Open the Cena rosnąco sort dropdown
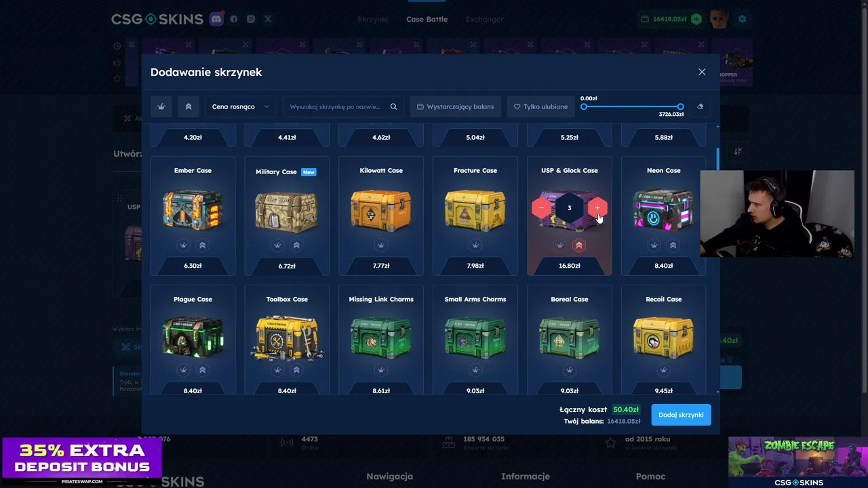Image resolution: width=868 pixels, height=488 pixels. pyautogui.click(x=241, y=106)
